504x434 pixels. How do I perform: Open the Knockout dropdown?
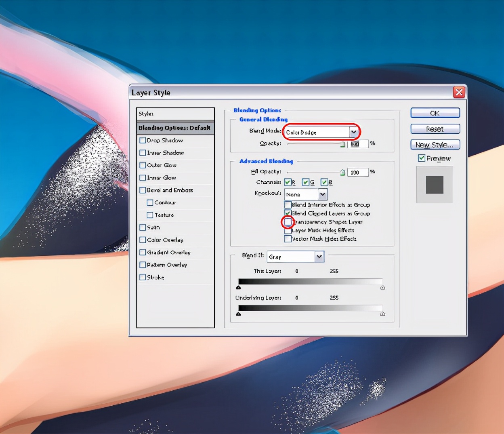coord(322,194)
